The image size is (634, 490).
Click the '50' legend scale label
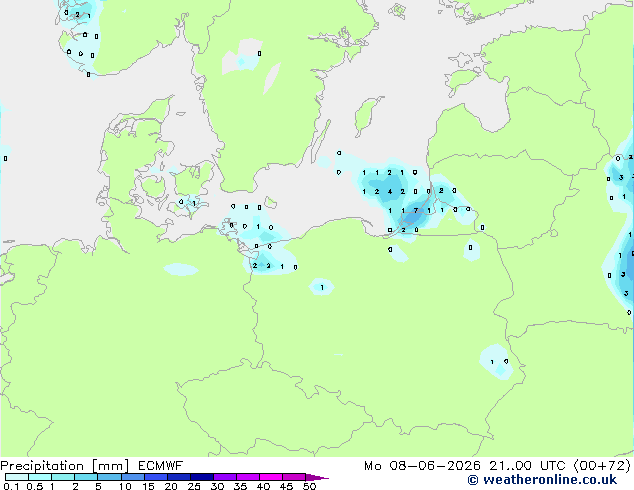[310, 486]
